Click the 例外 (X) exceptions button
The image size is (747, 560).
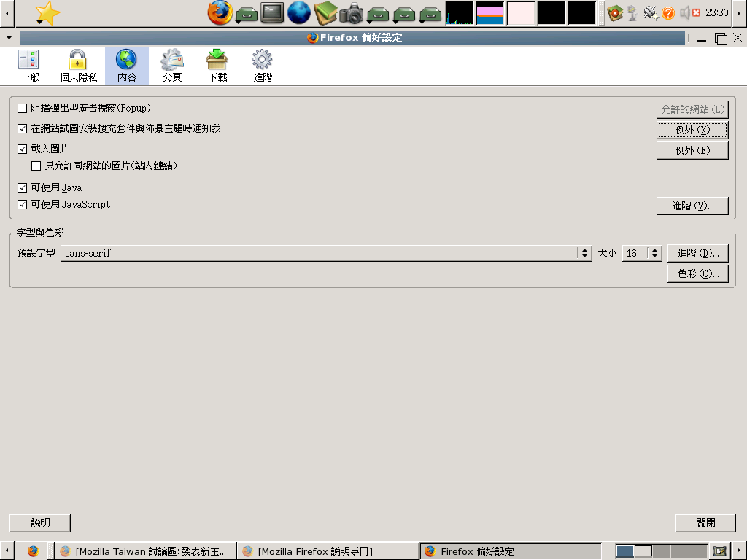[x=692, y=130]
